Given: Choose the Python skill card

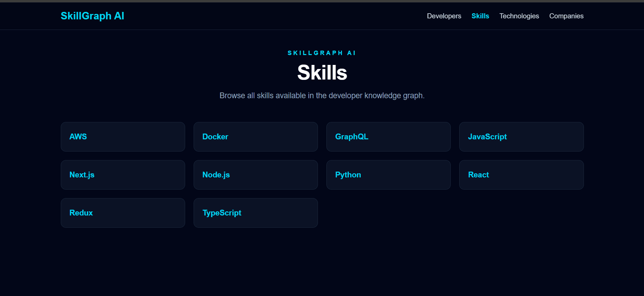Looking at the screenshot, I should point(389,175).
